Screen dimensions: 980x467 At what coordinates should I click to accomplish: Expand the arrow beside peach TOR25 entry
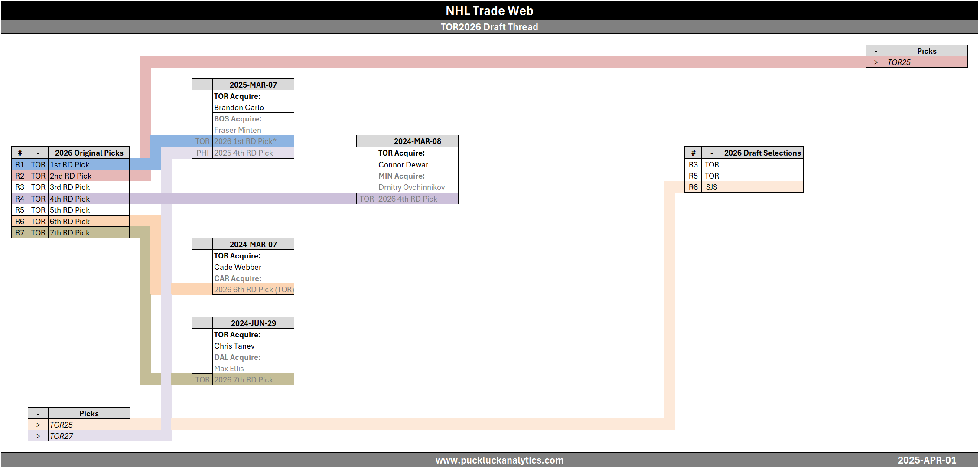click(38, 425)
